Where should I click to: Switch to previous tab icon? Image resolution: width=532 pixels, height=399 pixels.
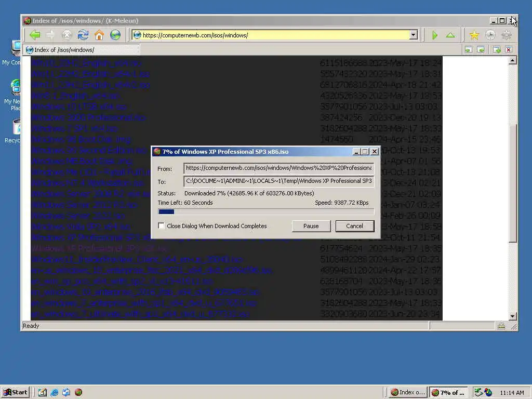(469, 49)
